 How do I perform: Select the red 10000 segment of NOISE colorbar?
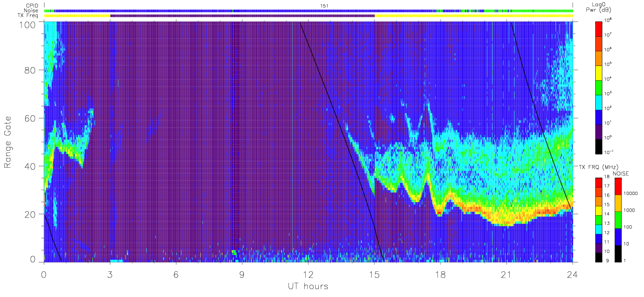(618, 186)
